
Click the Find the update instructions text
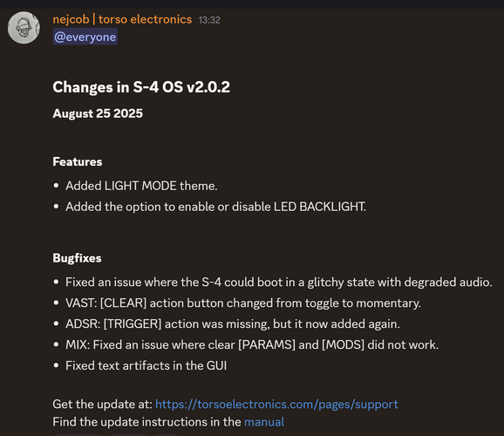(146, 422)
